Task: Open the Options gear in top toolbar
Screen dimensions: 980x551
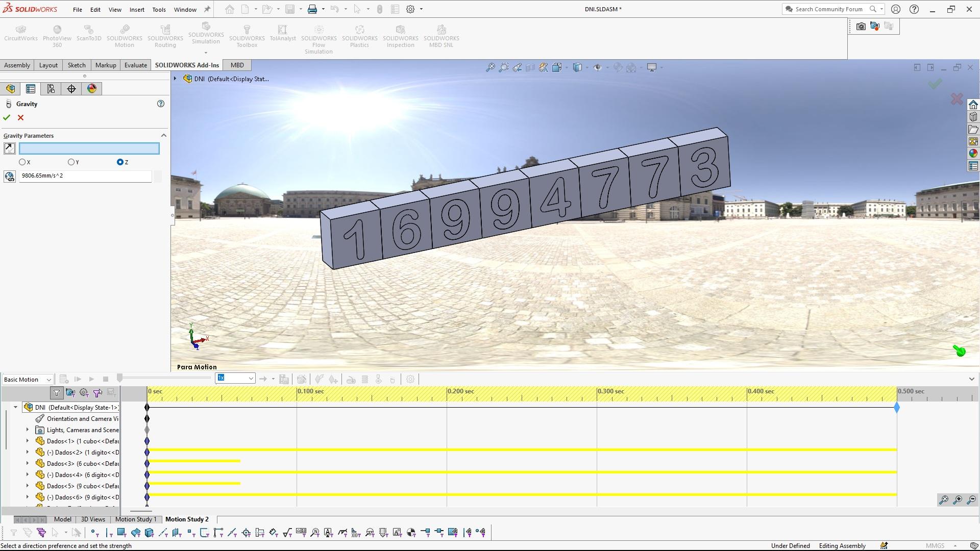Action: click(410, 9)
